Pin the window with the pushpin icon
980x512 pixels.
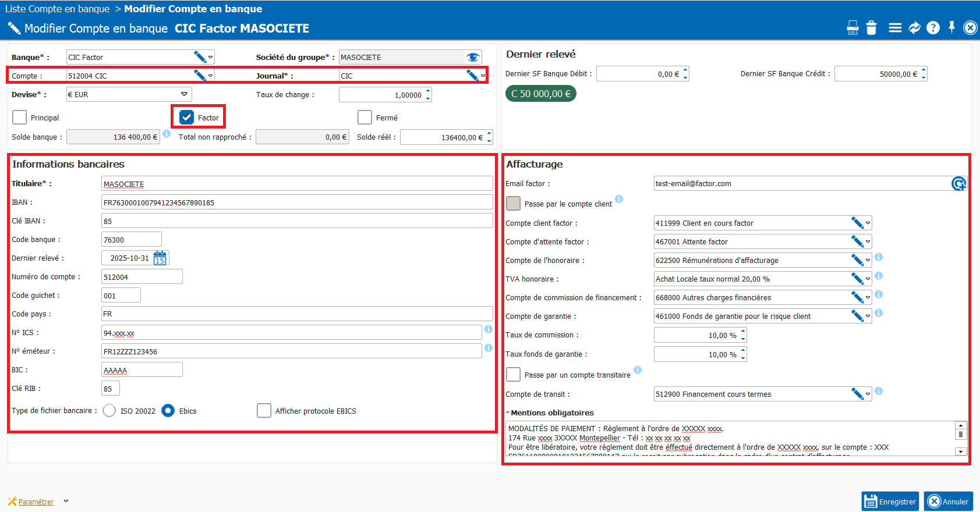951,27
